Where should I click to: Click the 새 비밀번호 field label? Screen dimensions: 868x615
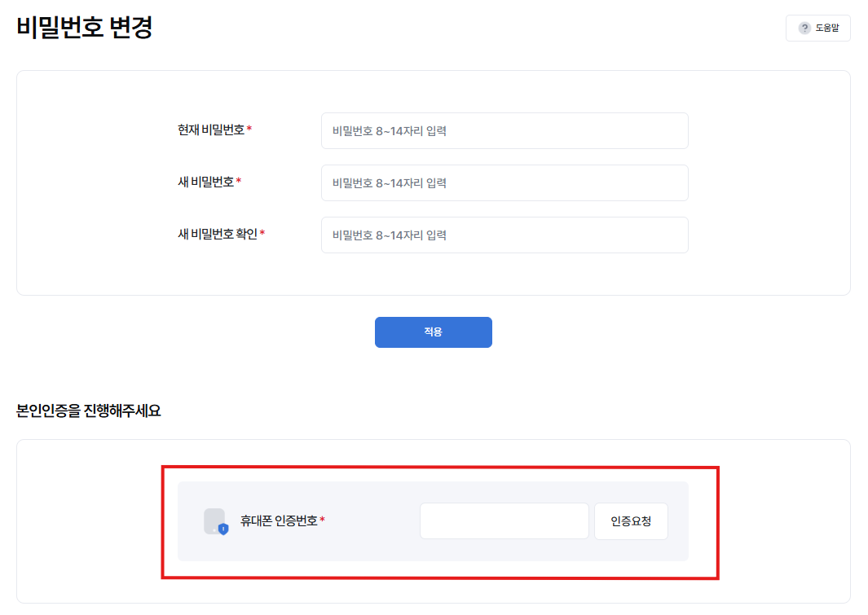coord(206,182)
